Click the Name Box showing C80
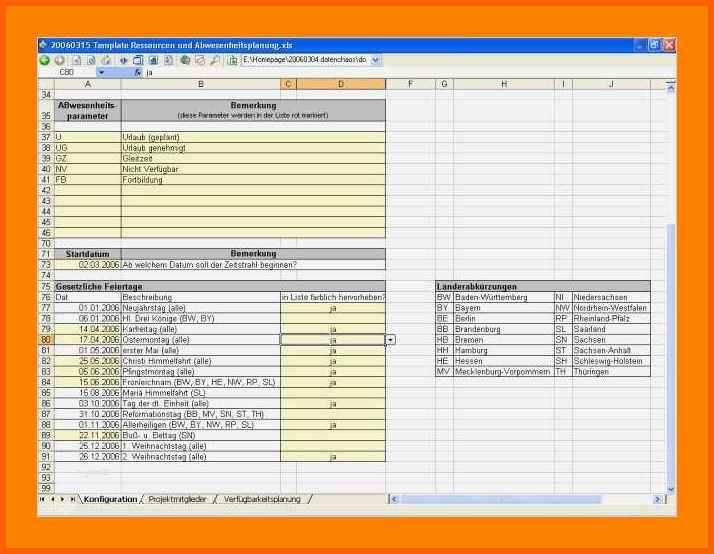 (x=67, y=72)
